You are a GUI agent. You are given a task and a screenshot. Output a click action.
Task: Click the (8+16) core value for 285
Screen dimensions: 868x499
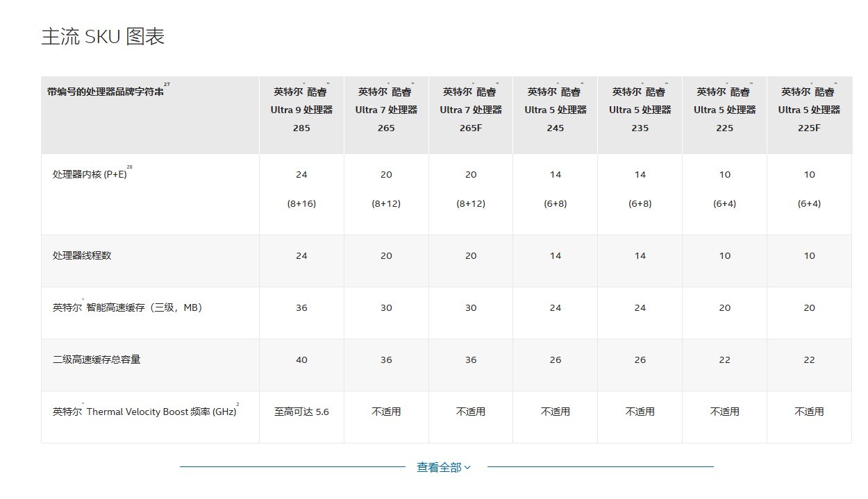tap(301, 203)
